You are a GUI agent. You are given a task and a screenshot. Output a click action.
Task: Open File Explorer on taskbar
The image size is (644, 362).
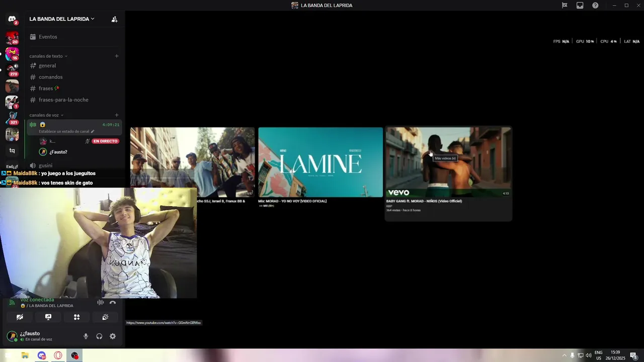coord(25,355)
